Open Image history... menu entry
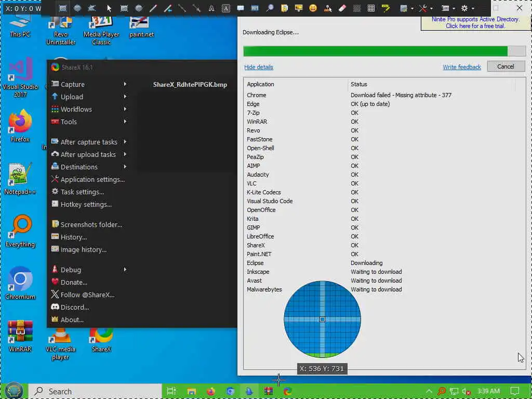532x399 pixels. [x=89, y=250]
